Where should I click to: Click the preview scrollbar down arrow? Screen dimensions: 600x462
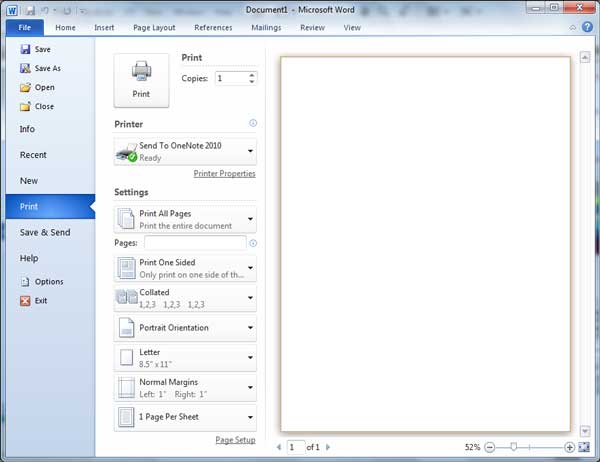585,431
